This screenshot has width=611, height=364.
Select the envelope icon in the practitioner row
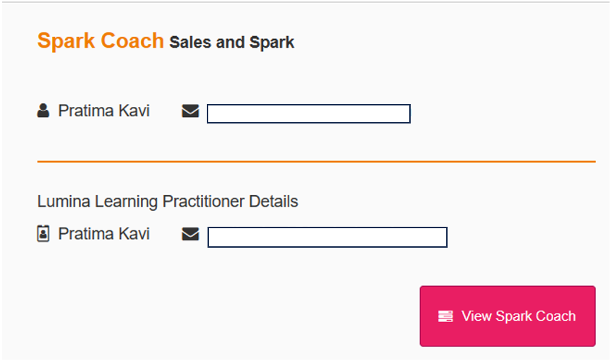[190, 234]
